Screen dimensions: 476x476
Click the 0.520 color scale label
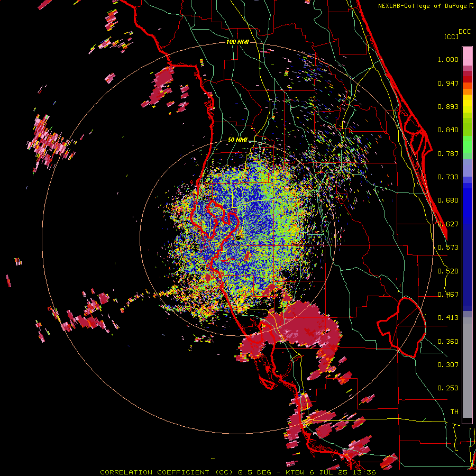[x=448, y=271]
